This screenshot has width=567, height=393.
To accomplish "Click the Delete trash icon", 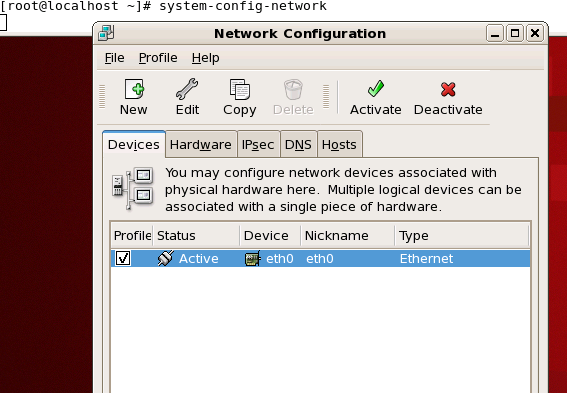I will (293, 89).
